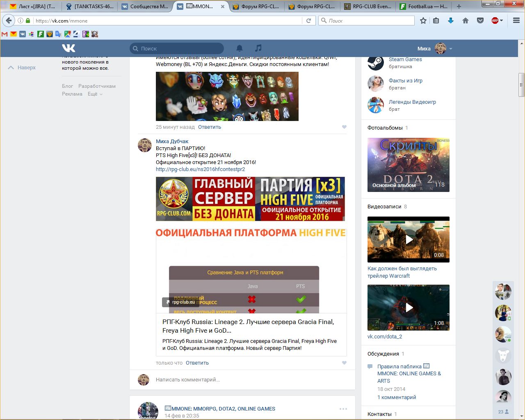This screenshot has width=525, height=420.
Task: Like the Миха Дубчак comment posted только что
Action: tap(344, 363)
